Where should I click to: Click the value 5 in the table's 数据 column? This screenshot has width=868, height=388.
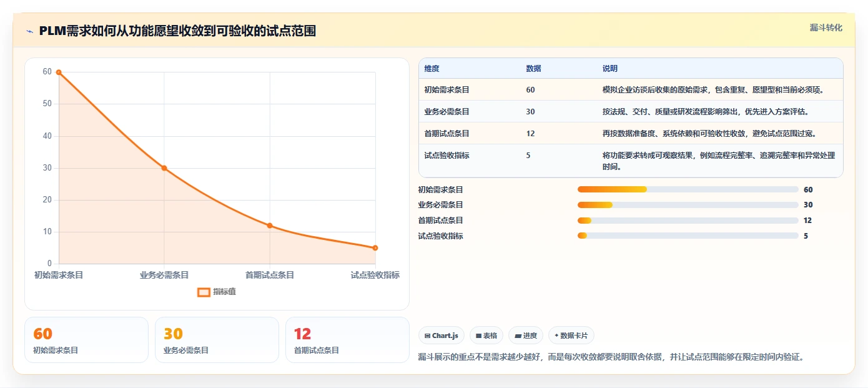click(528, 156)
